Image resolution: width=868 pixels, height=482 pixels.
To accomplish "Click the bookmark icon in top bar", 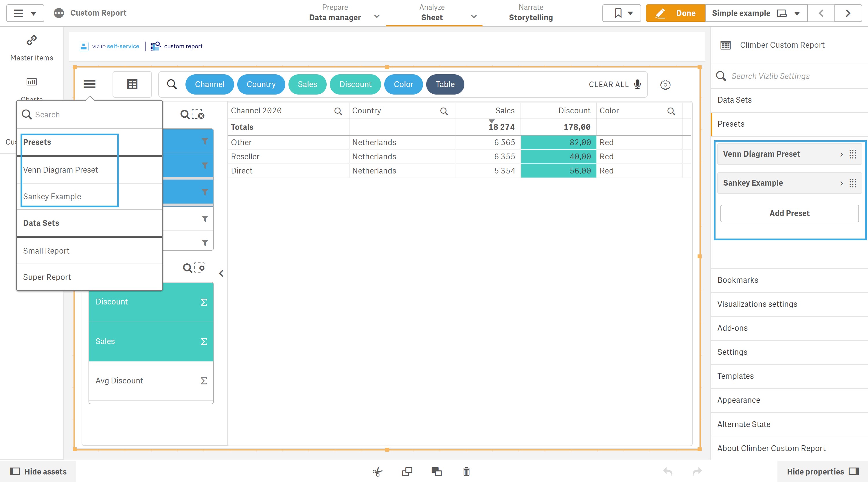I will 618,13.
